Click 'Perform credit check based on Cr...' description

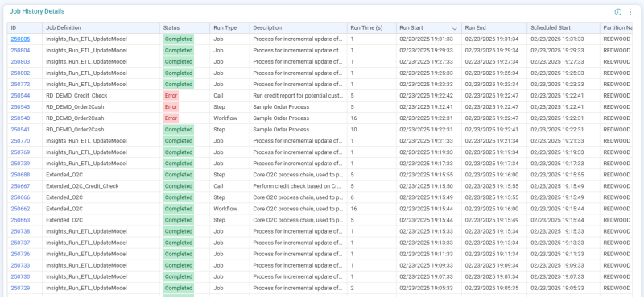[x=298, y=186]
